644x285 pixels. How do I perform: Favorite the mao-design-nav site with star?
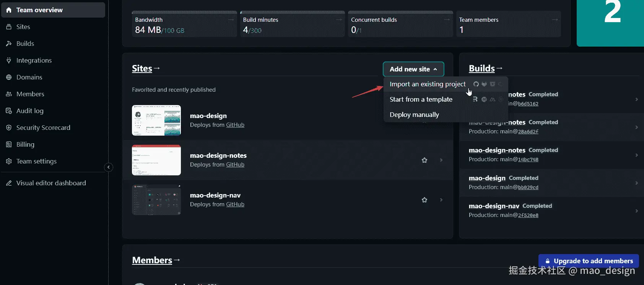point(424,200)
